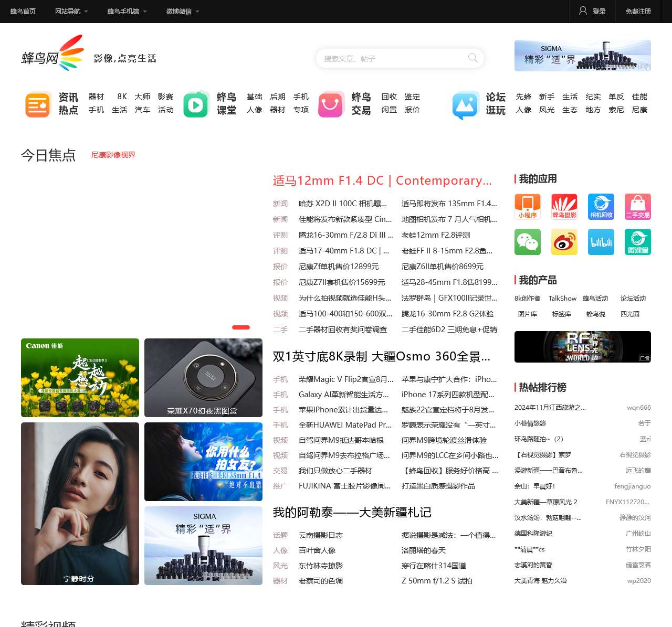Switch to the 尼康影像视界 tab
Image resolution: width=672 pixels, height=627 pixels.
113,155
